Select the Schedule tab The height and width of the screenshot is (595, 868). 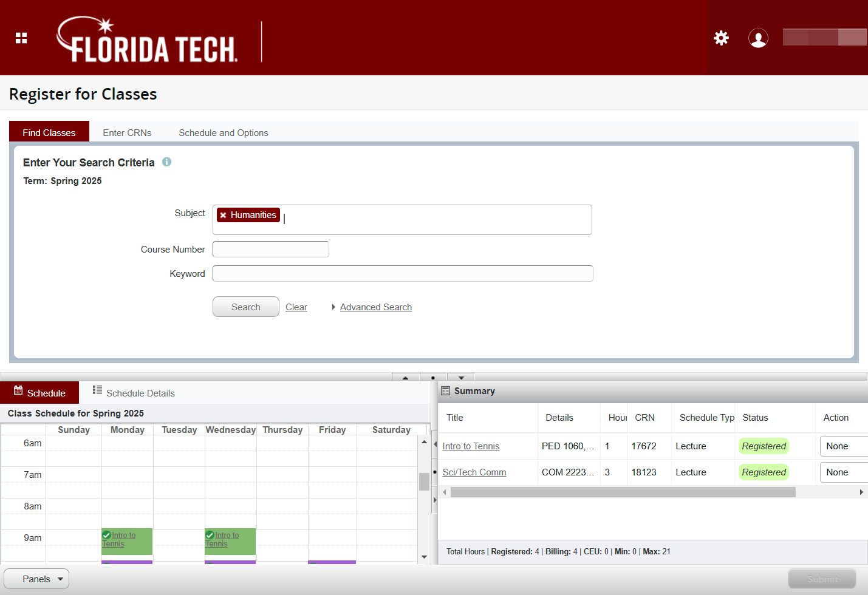pos(39,393)
